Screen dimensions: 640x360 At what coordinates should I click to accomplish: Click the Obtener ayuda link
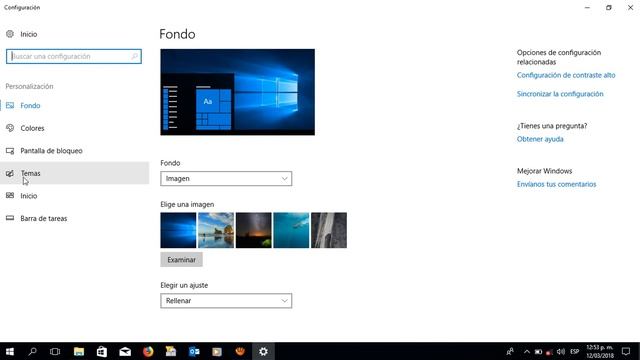click(540, 139)
